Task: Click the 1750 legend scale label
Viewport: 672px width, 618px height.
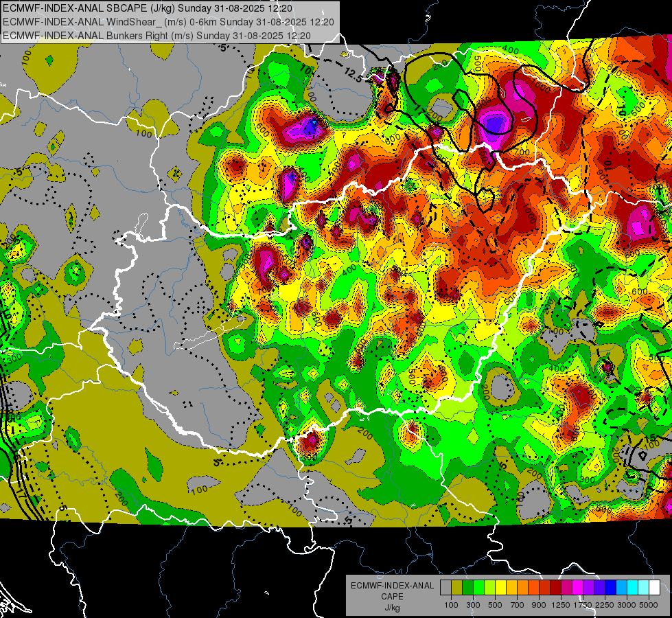Action: [x=583, y=605]
